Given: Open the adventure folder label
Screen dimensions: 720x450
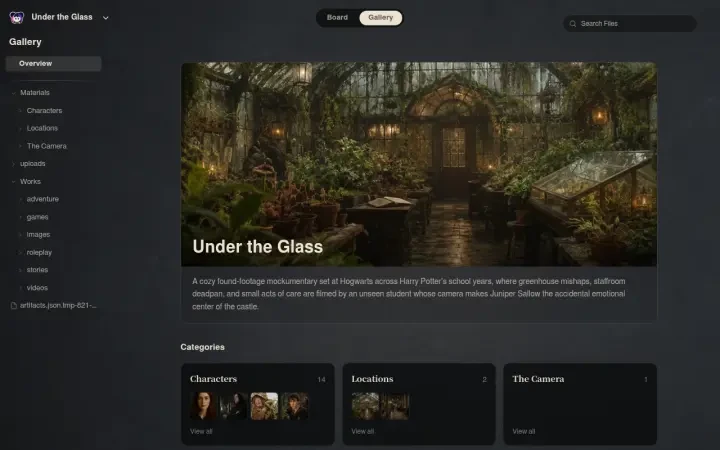Looking at the screenshot, I should tap(43, 199).
